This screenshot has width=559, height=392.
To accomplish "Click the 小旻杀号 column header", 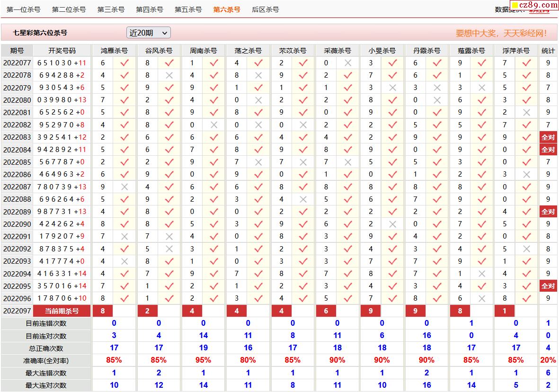I will pyautogui.click(x=382, y=51).
